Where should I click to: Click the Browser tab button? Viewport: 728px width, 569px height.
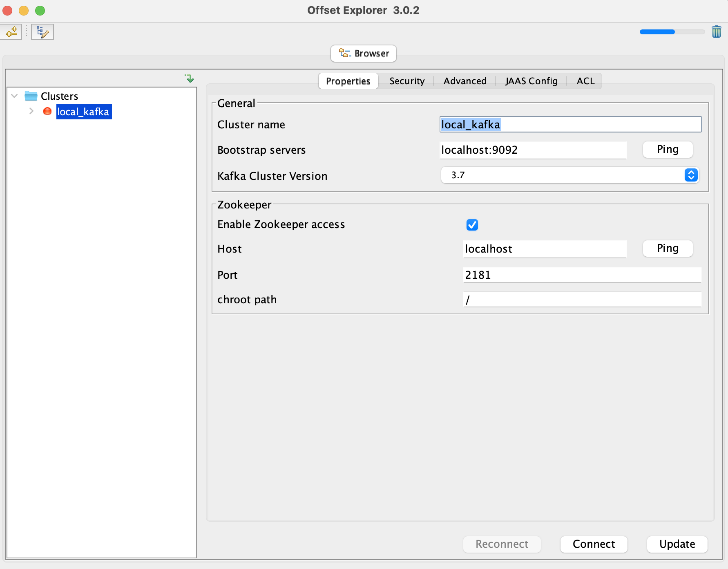[x=364, y=54]
